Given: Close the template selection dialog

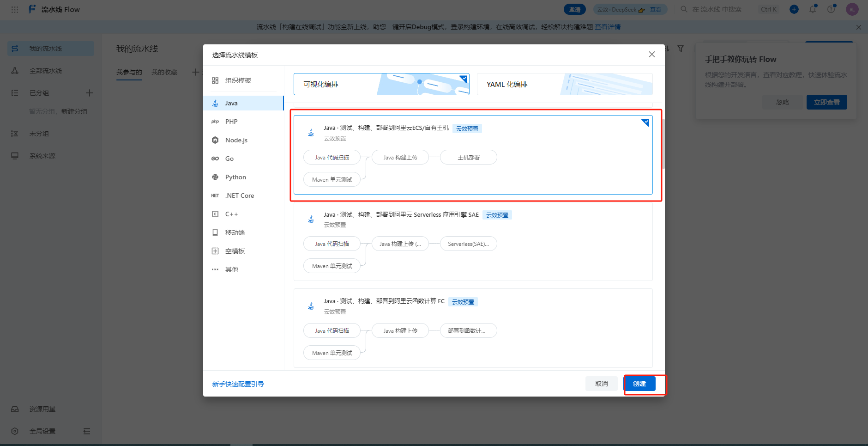Looking at the screenshot, I should (x=652, y=55).
